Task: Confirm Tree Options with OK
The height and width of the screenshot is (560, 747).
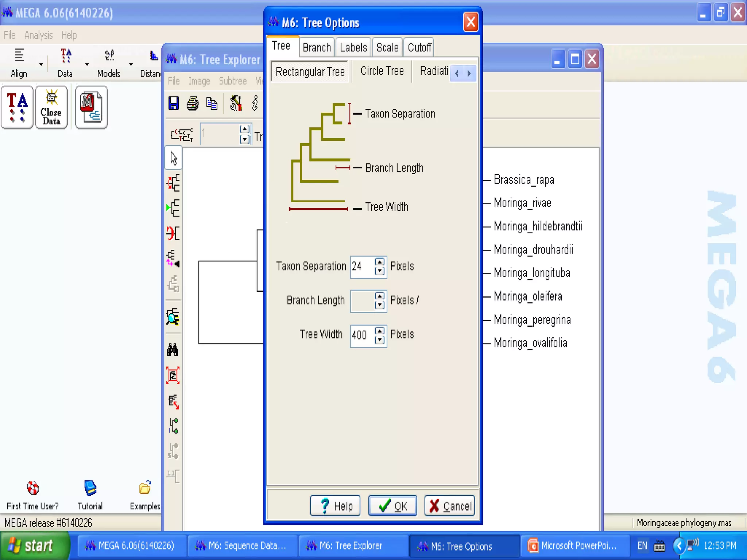Action: (x=392, y=506)
